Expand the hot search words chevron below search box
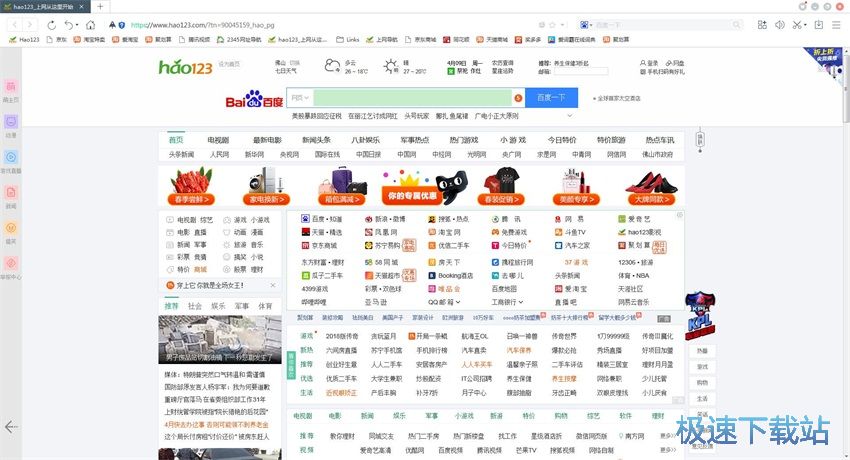850x460 pixels. coord(570,116)
